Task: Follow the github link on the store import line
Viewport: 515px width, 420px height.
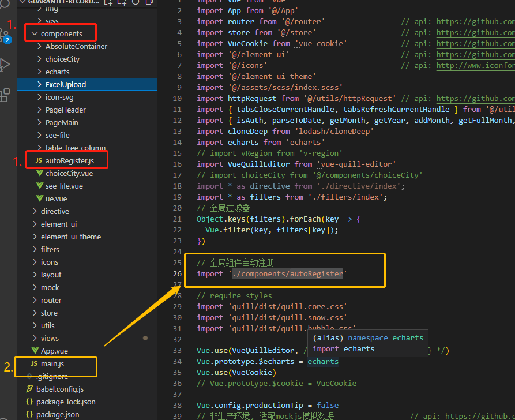Action: click(x=476, y=32)
